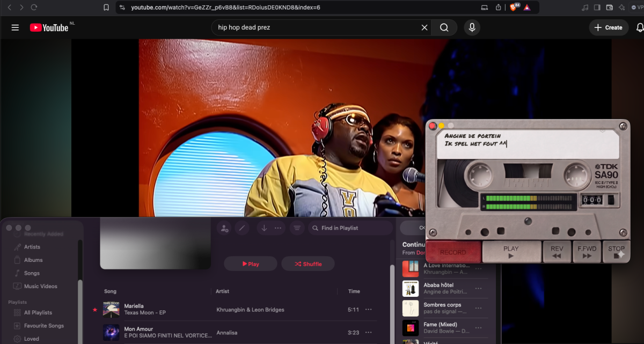The image size is (644, 344).
Task: Click the counter reset button beside 000
Action: pyautogui.click(x=610, y=200)
